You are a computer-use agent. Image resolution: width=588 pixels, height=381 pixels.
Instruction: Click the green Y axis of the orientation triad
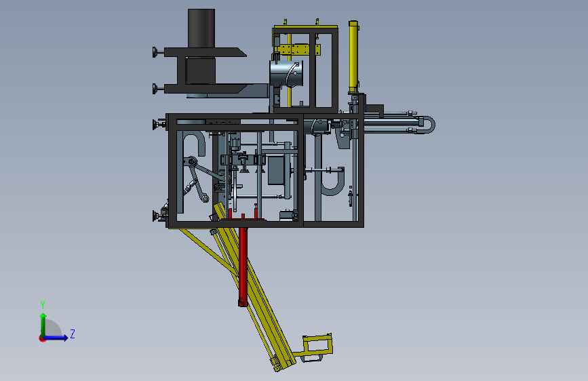[x=43, y=325]
